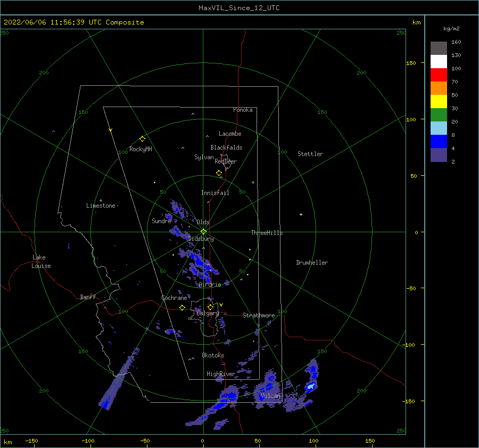Click the green 20-30 legend swatch

pyautogui.click(x=439, y=115)
